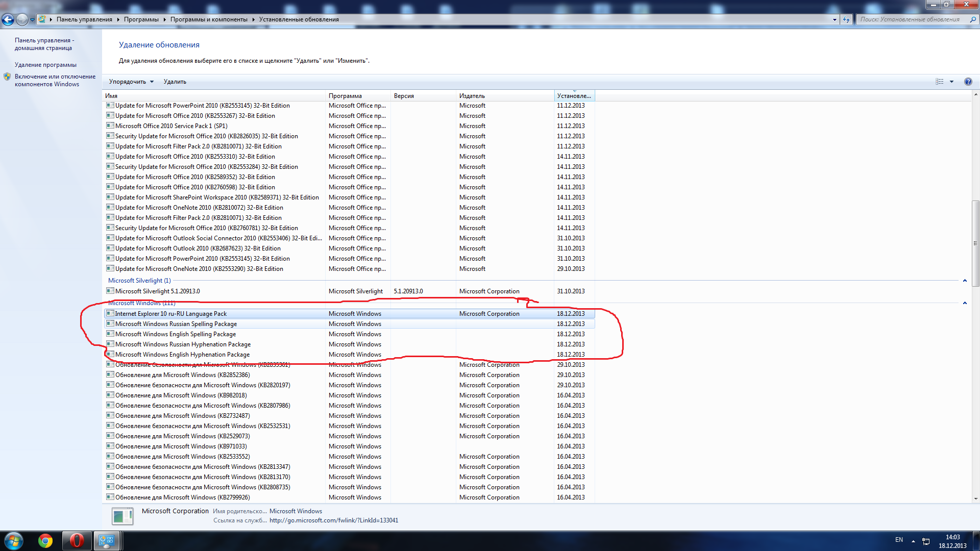Switch input language EN indicator

(x=899, y=540)
